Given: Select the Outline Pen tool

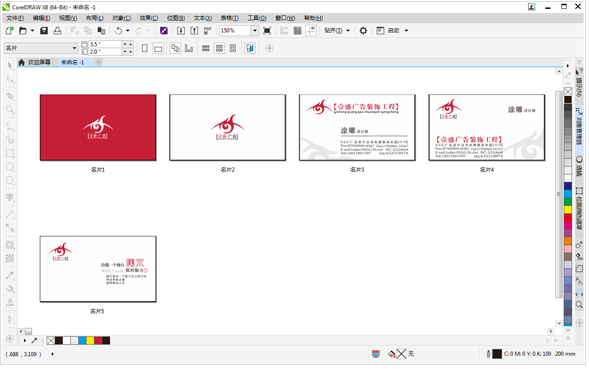Looking at the screenshot, I should (x=10, y=320).
